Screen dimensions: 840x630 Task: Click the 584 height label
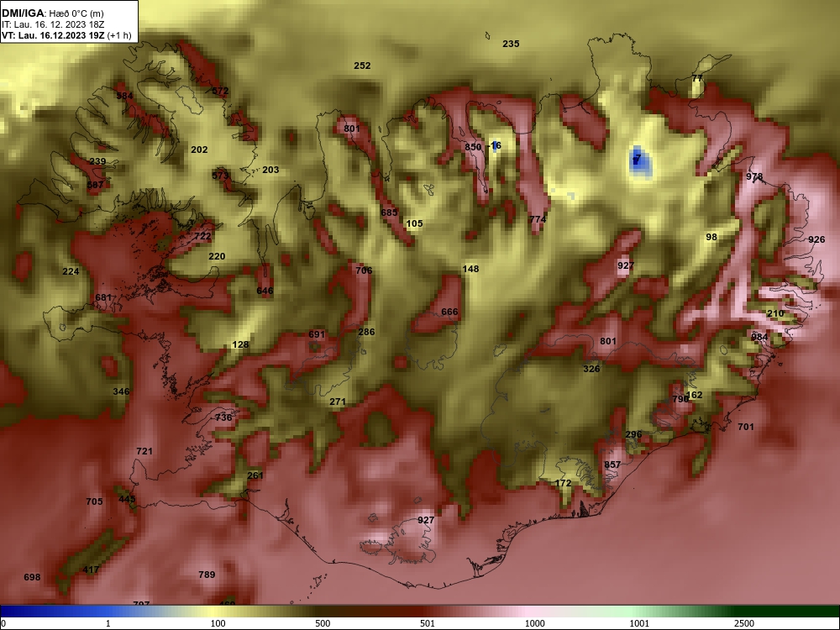click(x=125, y=96)
